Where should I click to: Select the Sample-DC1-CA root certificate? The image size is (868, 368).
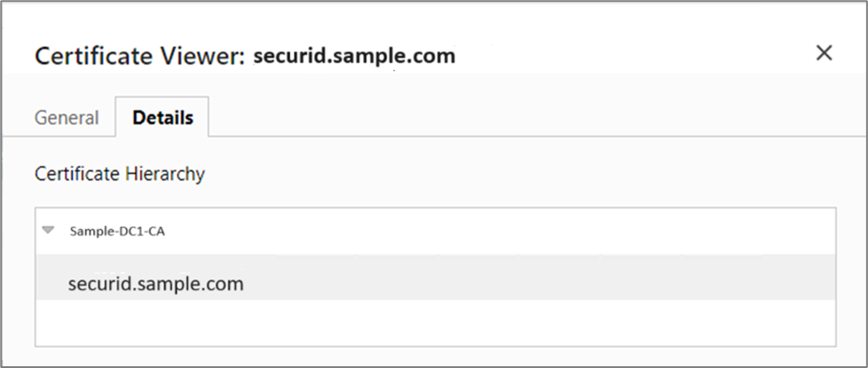click(x=117, y=231)
